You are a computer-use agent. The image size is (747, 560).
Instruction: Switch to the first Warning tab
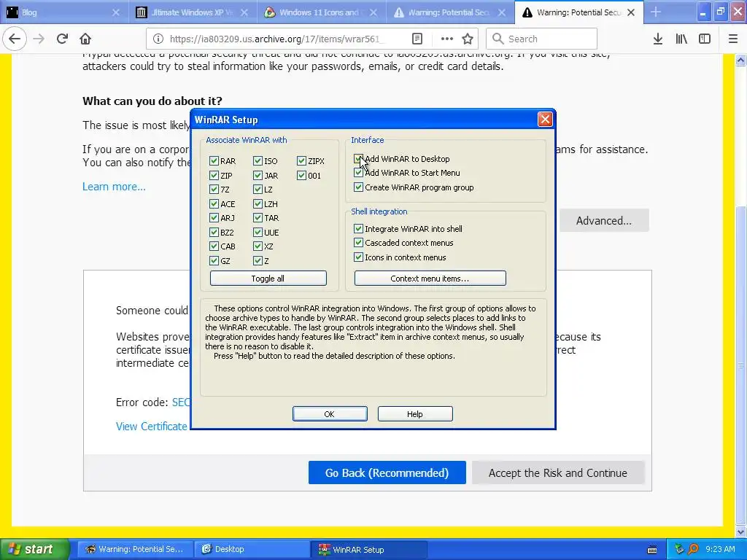[449, 12]
